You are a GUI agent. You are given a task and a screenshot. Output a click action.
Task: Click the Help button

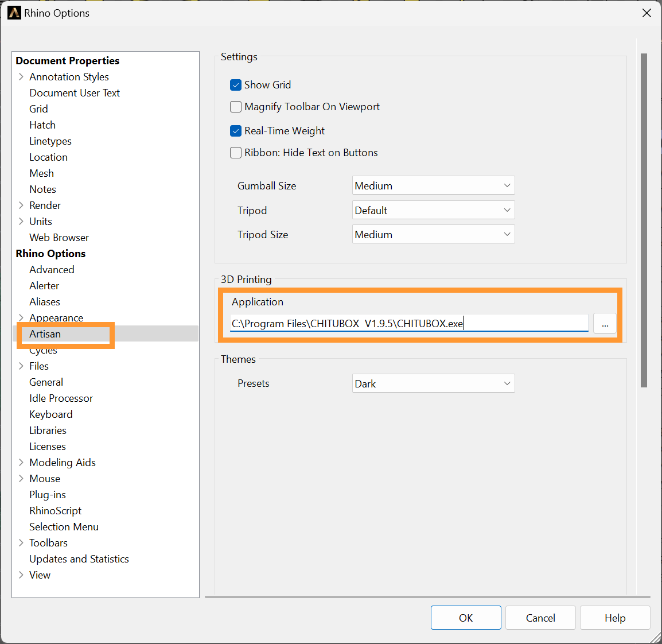tap(615, 618)
